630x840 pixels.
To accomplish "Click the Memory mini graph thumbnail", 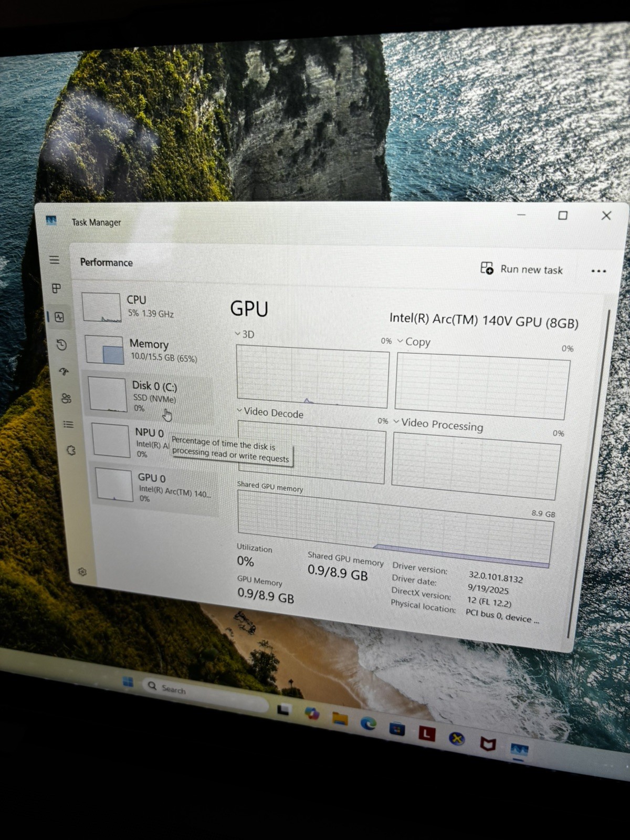I will (104, 350).
